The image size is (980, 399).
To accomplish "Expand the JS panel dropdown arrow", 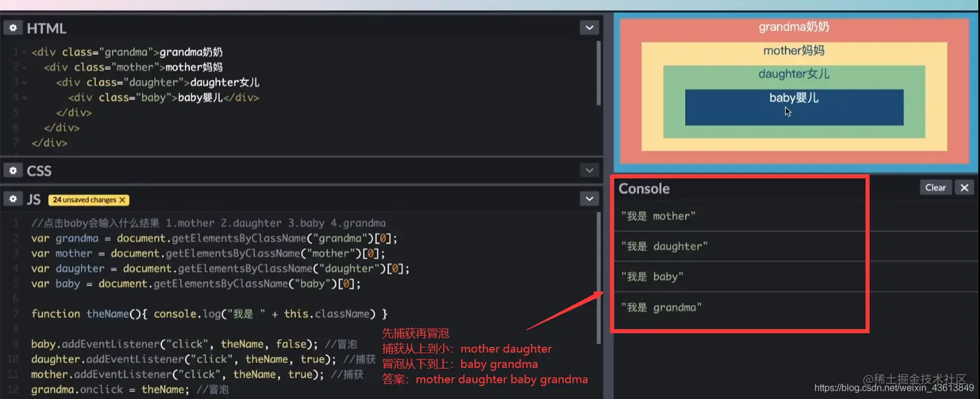I will (x=589, y=199).
